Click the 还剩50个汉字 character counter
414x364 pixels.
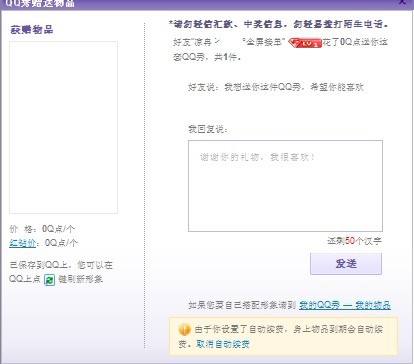point(354,241)
